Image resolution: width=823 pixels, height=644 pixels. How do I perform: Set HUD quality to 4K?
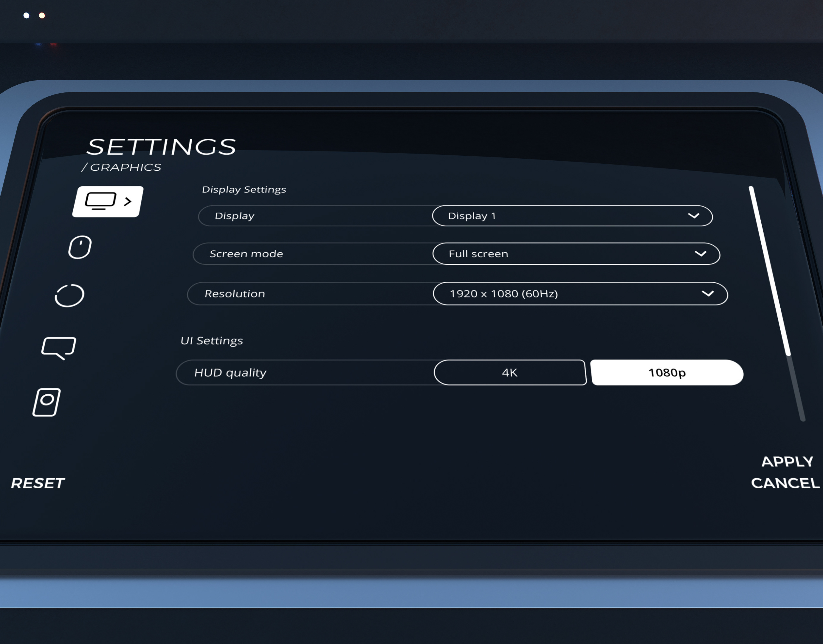(x=510, y=372)
